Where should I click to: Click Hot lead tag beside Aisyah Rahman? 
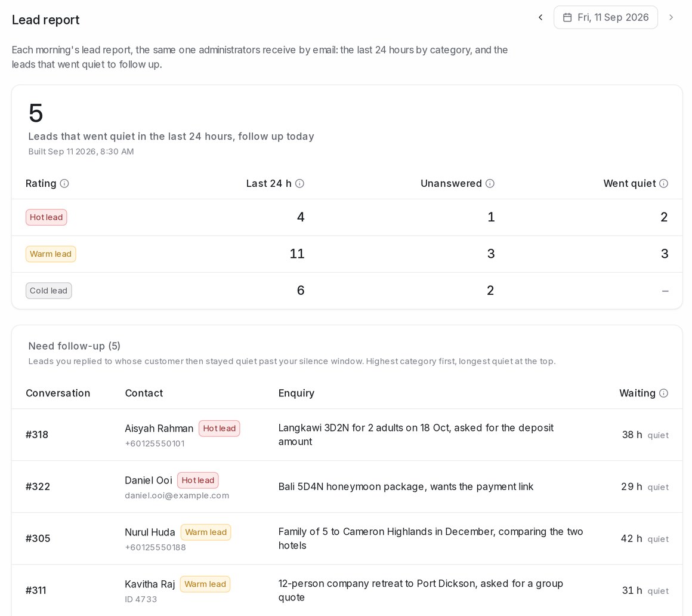point(220,429)
